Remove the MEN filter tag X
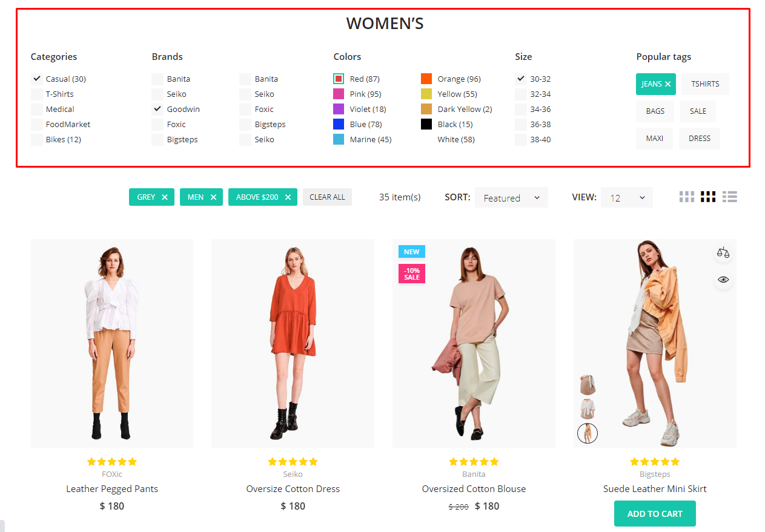765x532 pixels. coord(213,197)
